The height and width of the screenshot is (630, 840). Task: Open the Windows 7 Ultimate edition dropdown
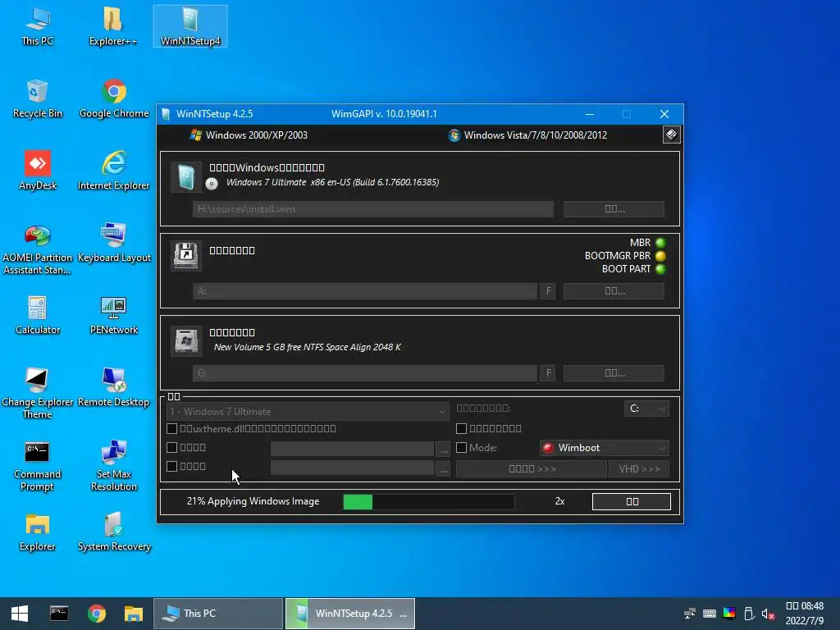(x=308, y=412)
